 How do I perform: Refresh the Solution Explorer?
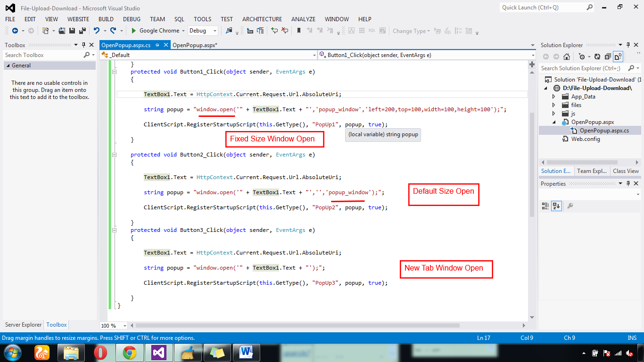pyautogui.click(x=597, y=57)
